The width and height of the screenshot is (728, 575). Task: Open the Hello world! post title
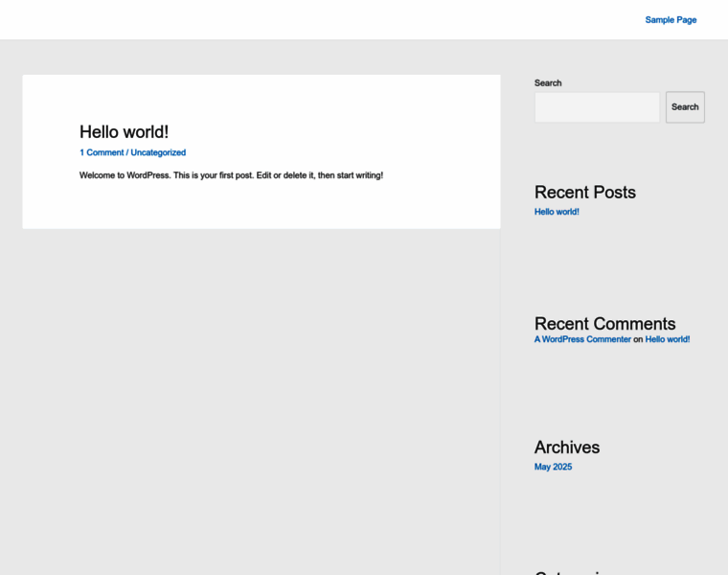(x=124, y=132)
